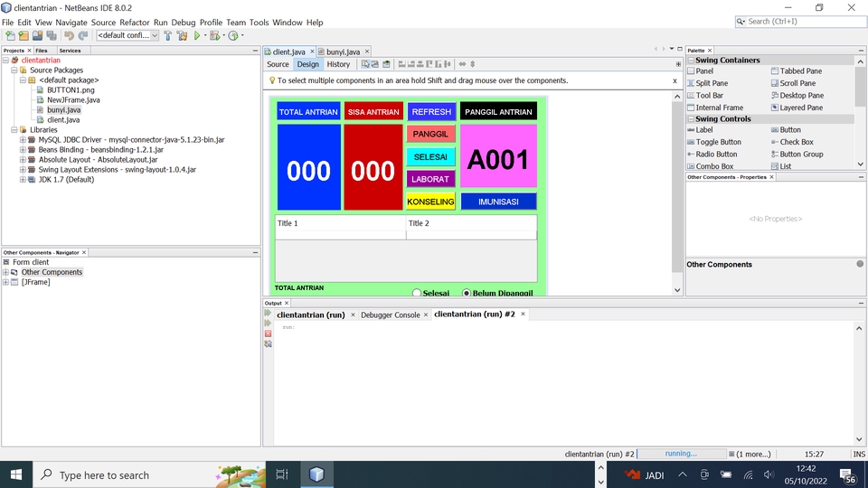Select NewJFrame.java in project tree
868x488 pixels.
tap(73, 100)
